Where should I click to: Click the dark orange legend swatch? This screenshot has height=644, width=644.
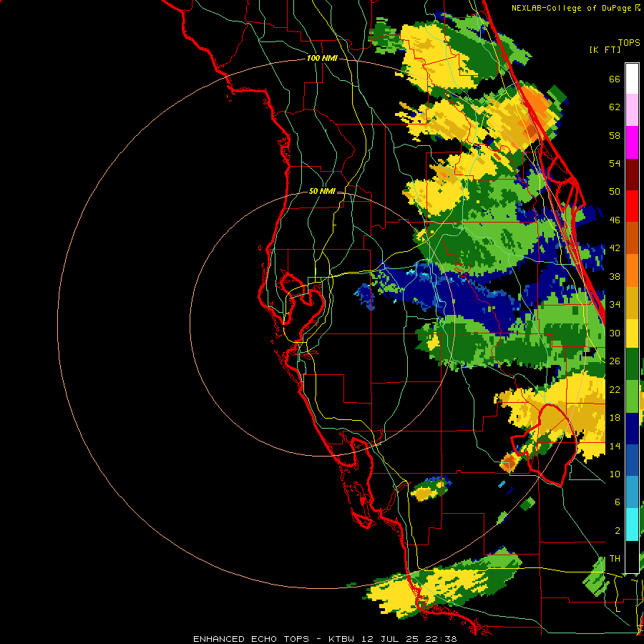click(x=632, y=238)
